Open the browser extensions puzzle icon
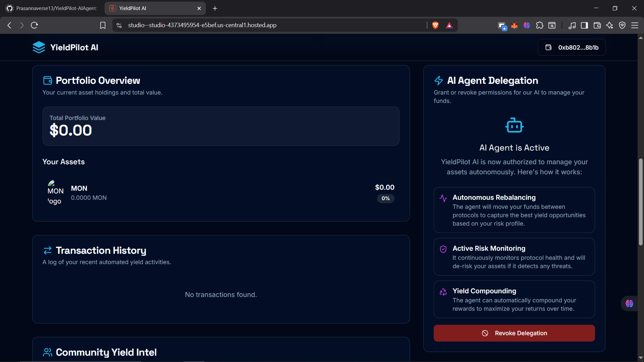 tap(540, 25)
